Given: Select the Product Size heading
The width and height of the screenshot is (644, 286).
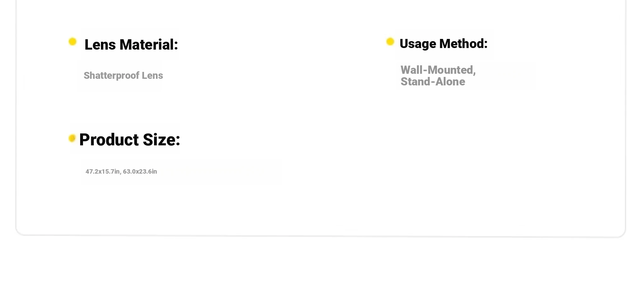Looking at the screenshot, I should 130,140.
